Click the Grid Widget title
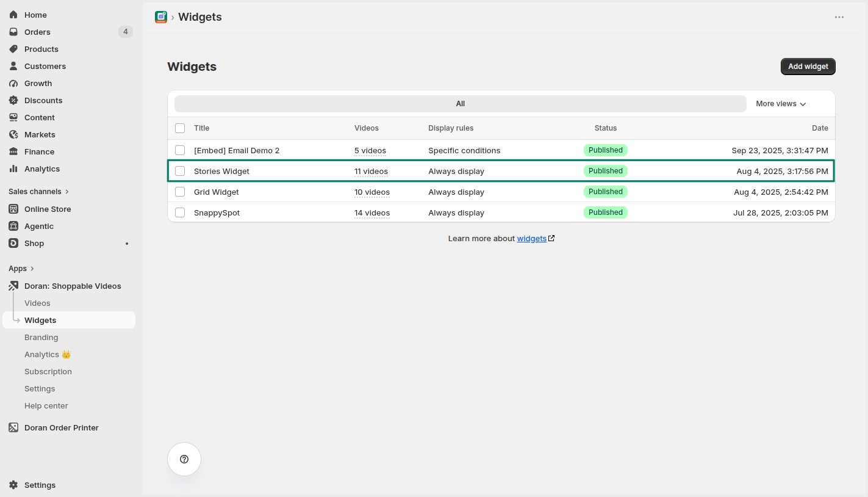868x497 pixels. click(x=217, y=192)
